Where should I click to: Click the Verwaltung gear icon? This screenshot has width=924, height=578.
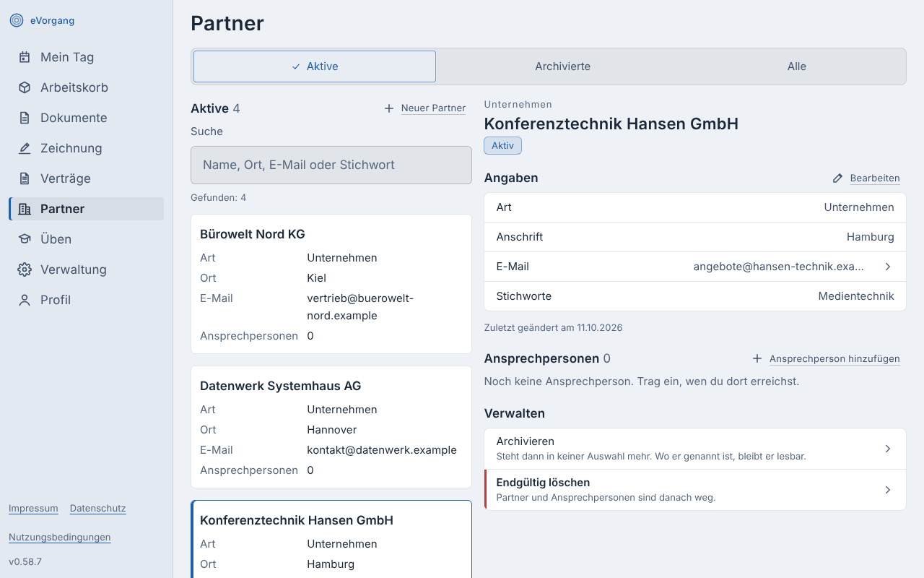point(25,269)
